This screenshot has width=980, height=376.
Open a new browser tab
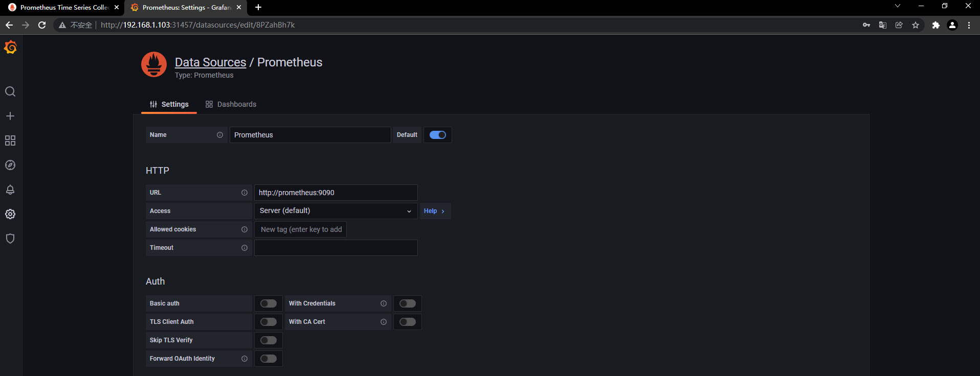click(x=258, y=7)
